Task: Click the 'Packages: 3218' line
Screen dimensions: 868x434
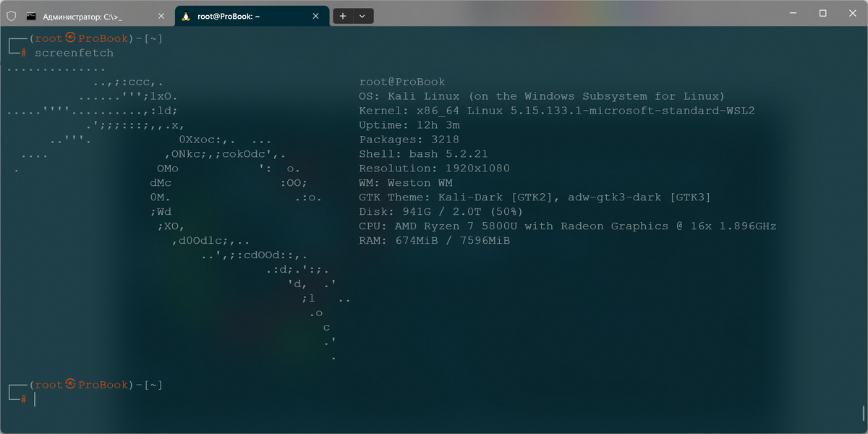Action: tap(409, 140)
